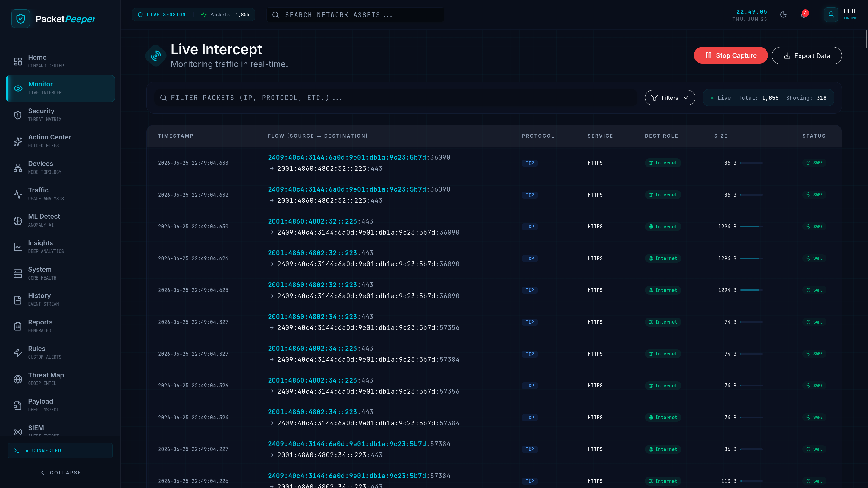This screenshot has width=868, height=488.
Task: Click the Live Session indicator
Action: point(162,15)
